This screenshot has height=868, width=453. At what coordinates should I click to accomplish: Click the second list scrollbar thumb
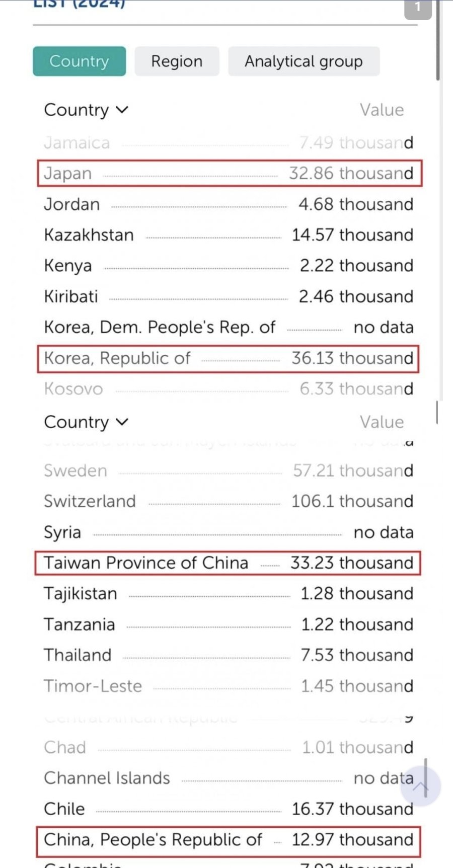(437, 413)
